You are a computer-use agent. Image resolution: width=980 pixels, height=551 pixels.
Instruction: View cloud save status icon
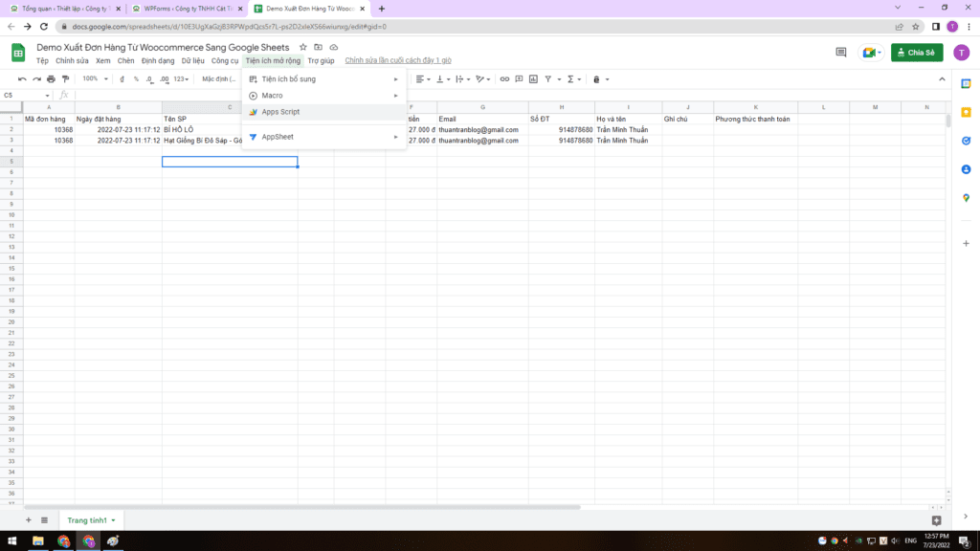334,48
